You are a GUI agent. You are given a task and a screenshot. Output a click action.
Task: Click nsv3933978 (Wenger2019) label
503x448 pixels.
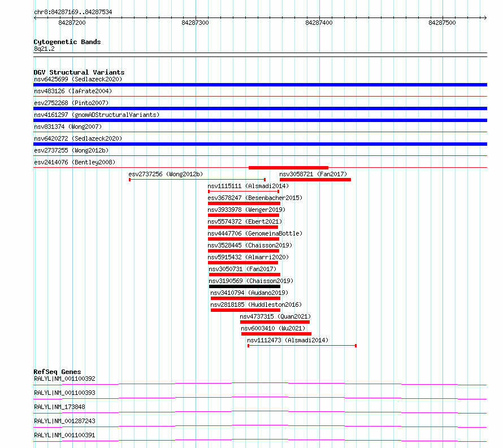point(246,210)
